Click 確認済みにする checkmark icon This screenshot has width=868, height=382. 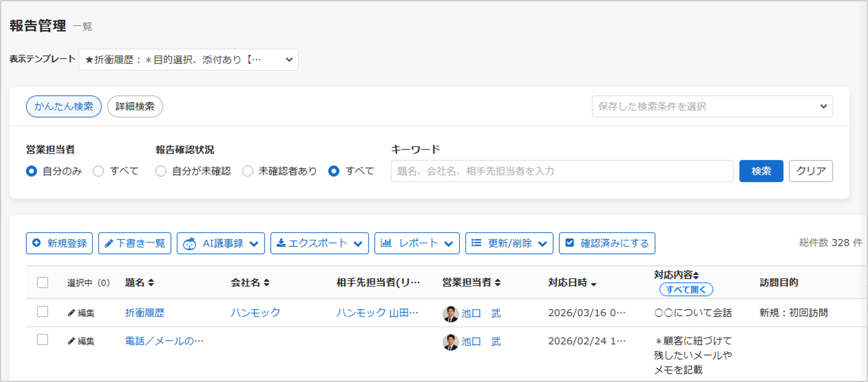tap(569, 243)
